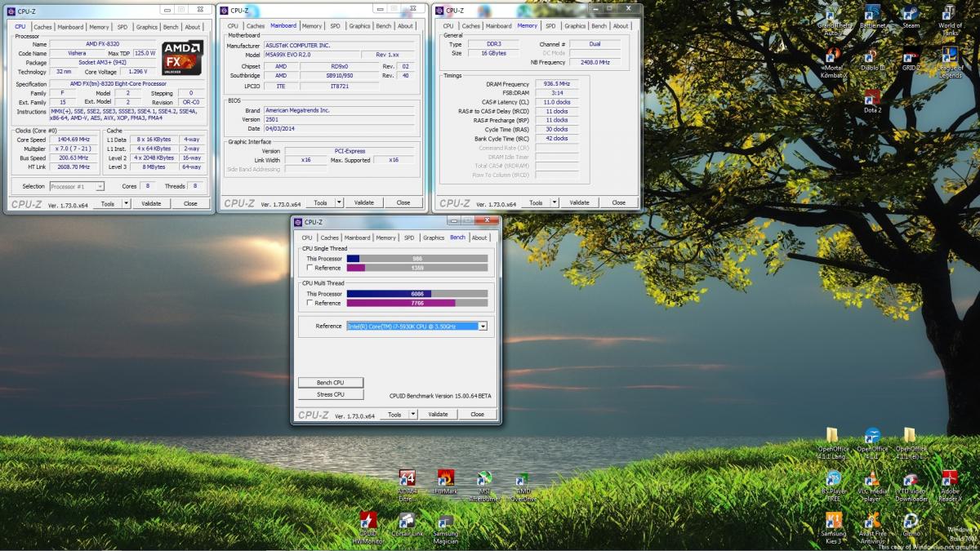Click the multi thread This Processor score bar

click(417, 293)
